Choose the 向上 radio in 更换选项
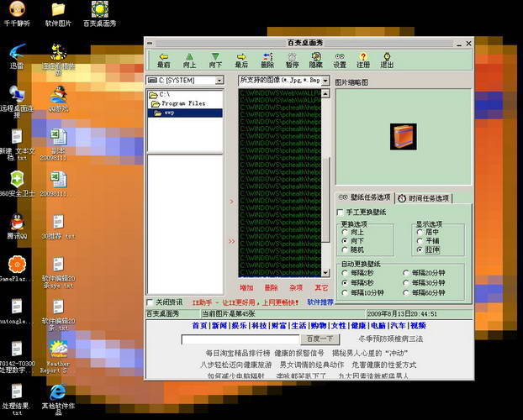Screen dimensions: 523x420 pyautogui.click(x=345, y=232)
